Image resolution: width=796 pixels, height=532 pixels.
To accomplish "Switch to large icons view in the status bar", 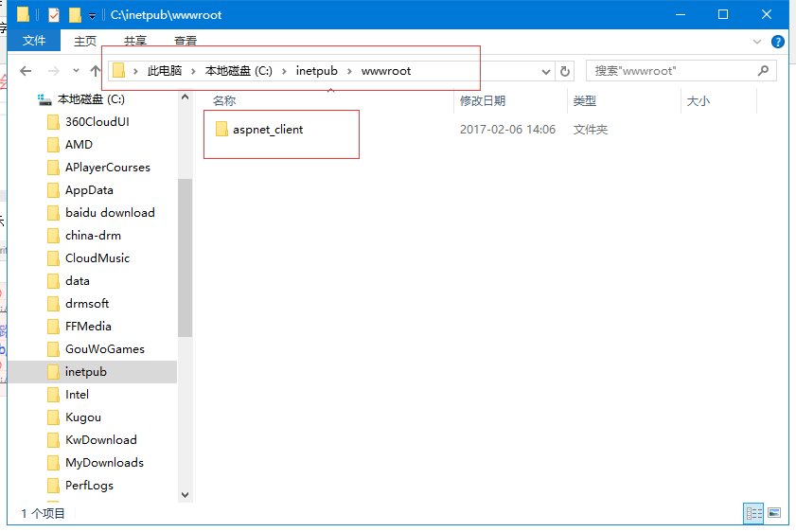I will [x=774, y=513].
